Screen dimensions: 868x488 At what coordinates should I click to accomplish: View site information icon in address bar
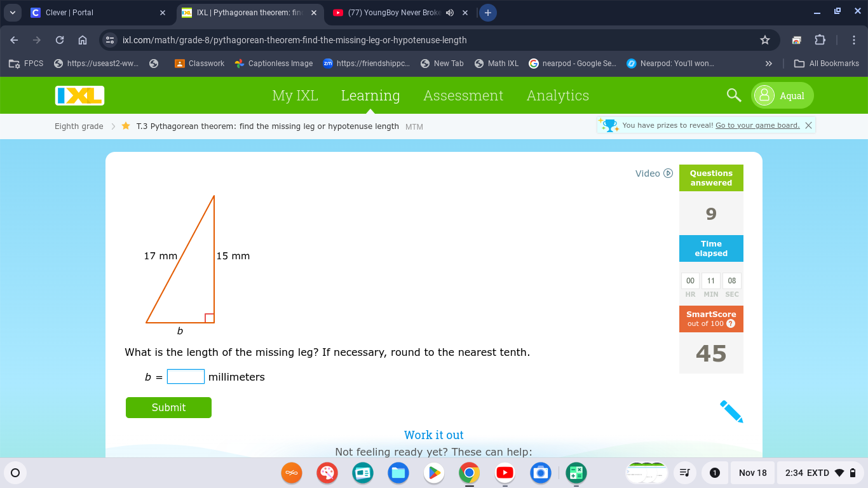[x=110, y=40]
